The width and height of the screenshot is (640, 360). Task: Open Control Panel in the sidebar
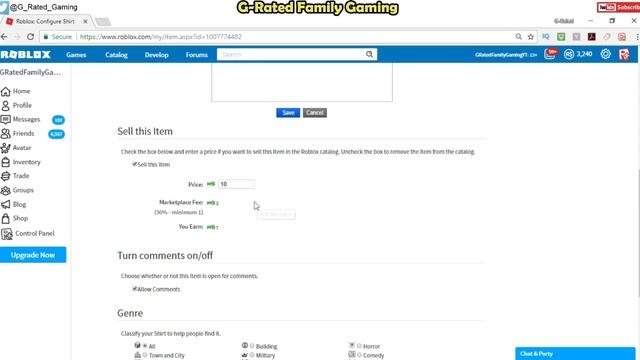pos(28,233)
